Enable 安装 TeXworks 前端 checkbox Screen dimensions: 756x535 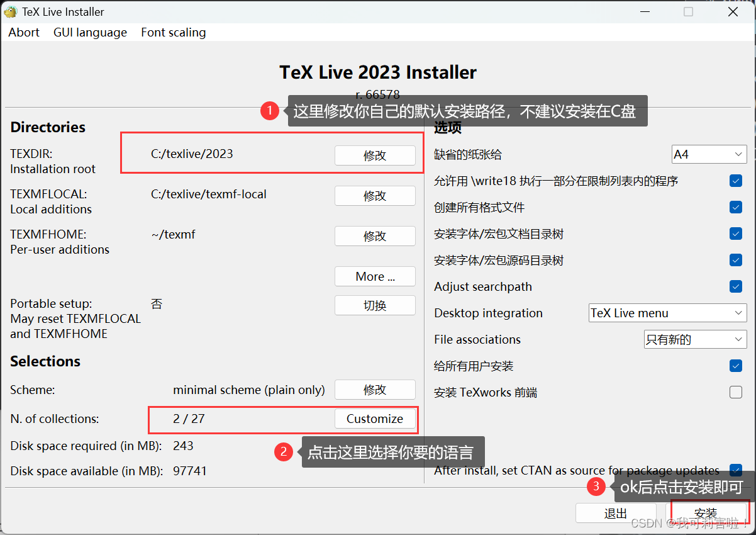[x=736, y=393]
